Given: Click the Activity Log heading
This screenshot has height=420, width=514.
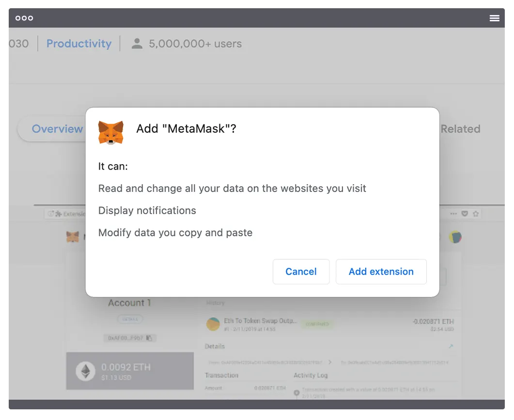Looking at the screenshot, I should coord(311,375).
